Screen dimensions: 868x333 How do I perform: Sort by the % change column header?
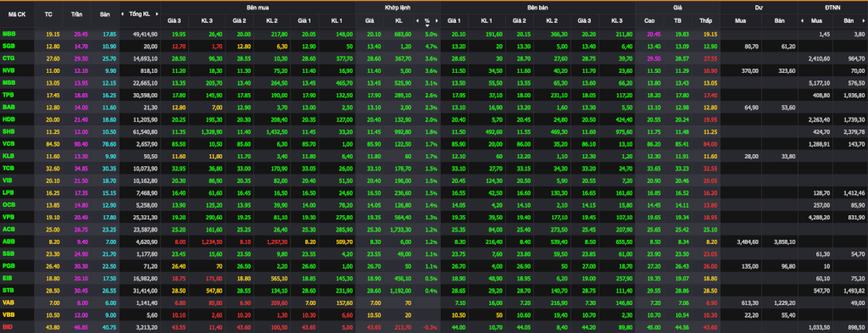(427, 21)
